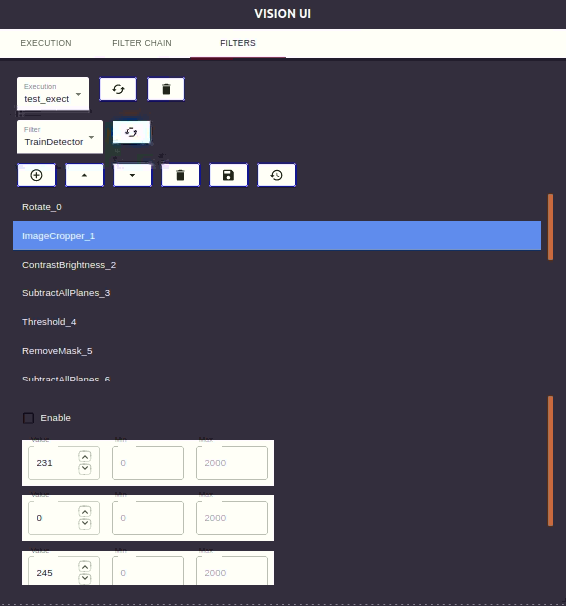Refresh the execution list
This screenshot has height=606, width=566.
pos(118,89)
